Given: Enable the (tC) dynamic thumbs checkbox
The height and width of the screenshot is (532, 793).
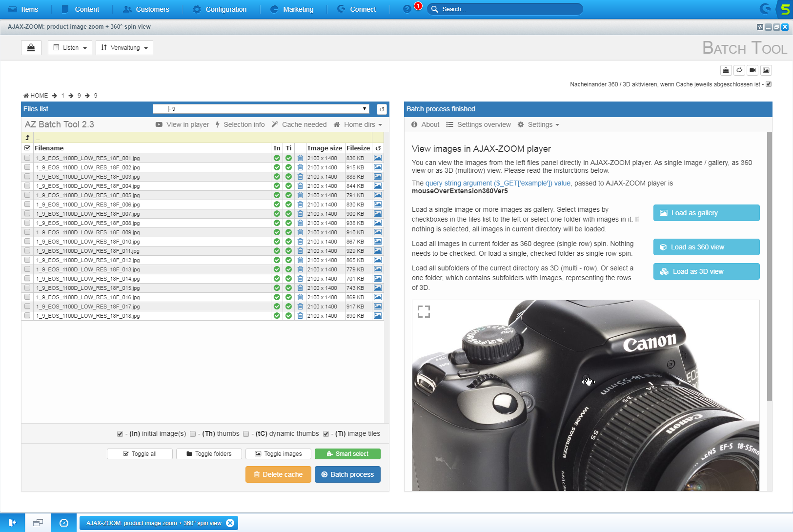Looking at the screenshot, I should 246,434.
